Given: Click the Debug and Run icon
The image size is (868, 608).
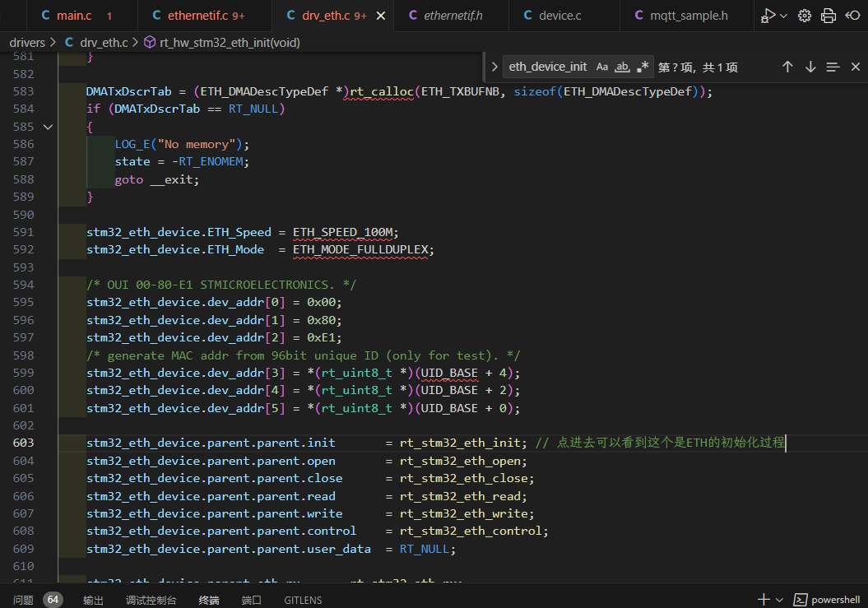Looking at the screenshot, I should point(768,16).
